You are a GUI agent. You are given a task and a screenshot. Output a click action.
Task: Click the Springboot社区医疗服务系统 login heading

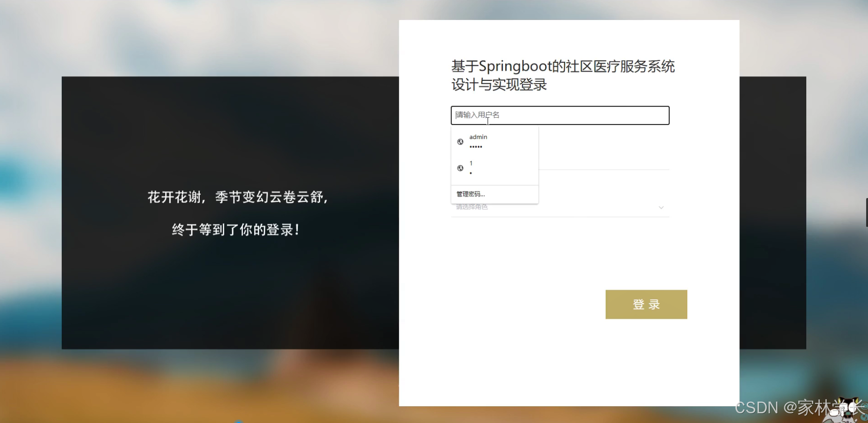[563, 75]
